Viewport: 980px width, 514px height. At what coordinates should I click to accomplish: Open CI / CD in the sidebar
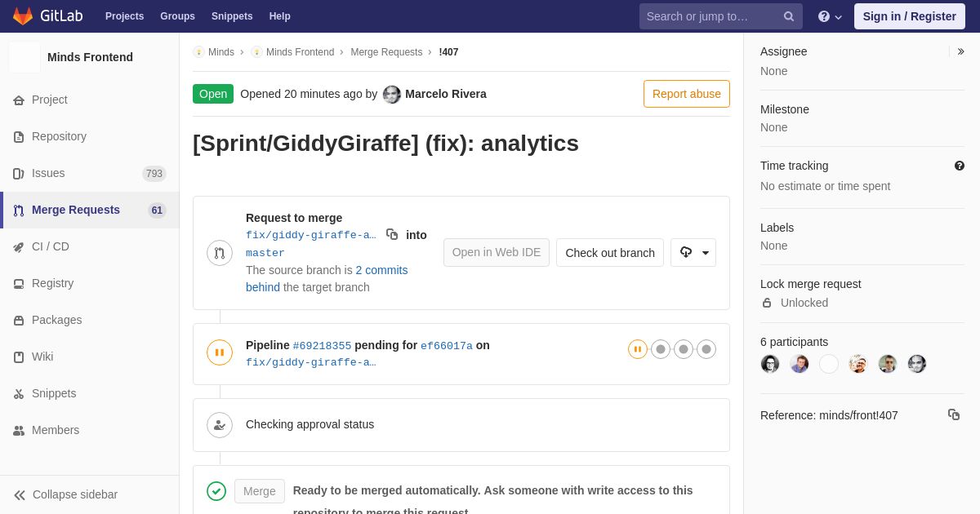(x=90, y=246)
